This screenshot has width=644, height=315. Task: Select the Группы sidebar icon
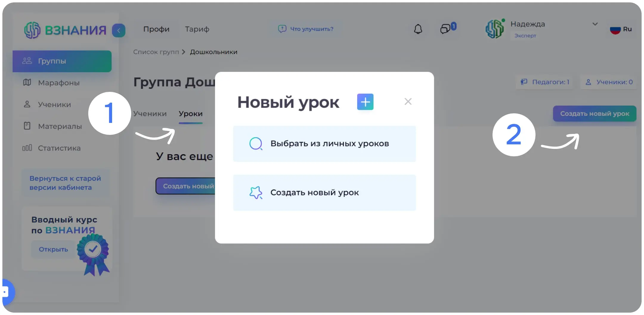27,61
